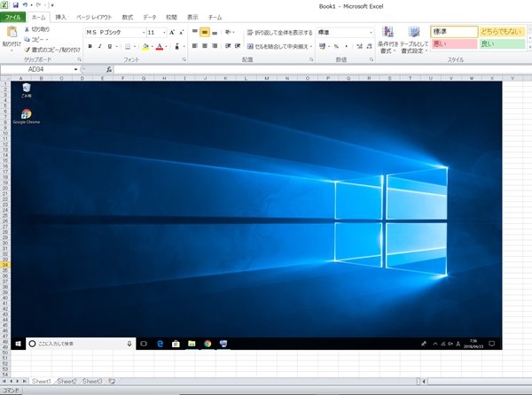Open the 数値 group dialog launcher
The width and height of the screenshot is (532, 395).
pos(372,59)
